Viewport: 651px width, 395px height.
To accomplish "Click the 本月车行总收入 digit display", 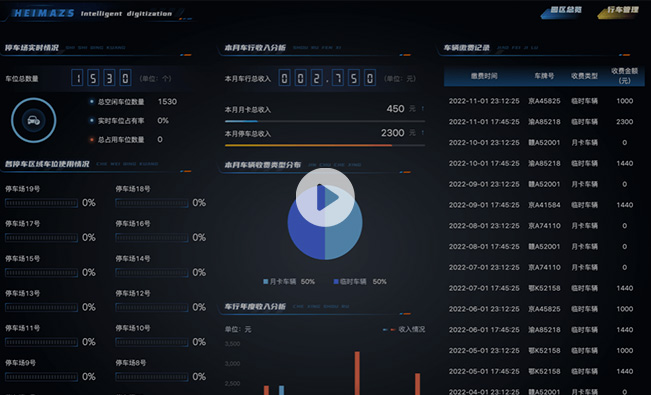I will [x=327, y=78].
